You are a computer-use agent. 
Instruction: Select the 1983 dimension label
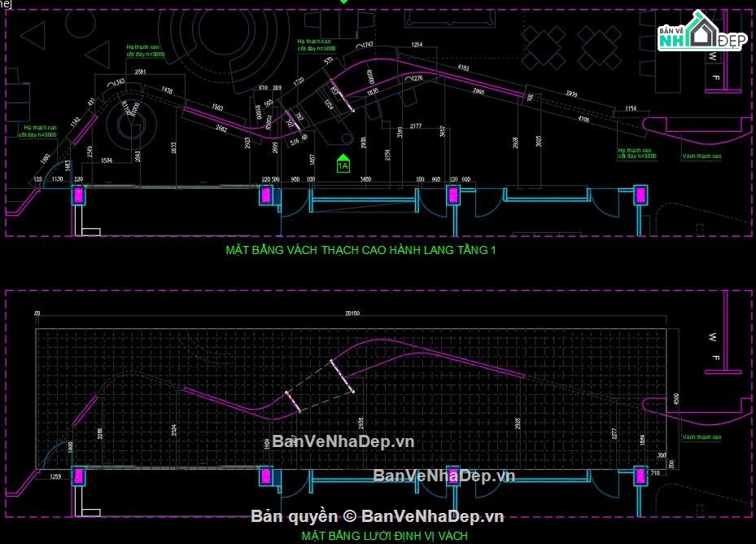coord(217,107)
